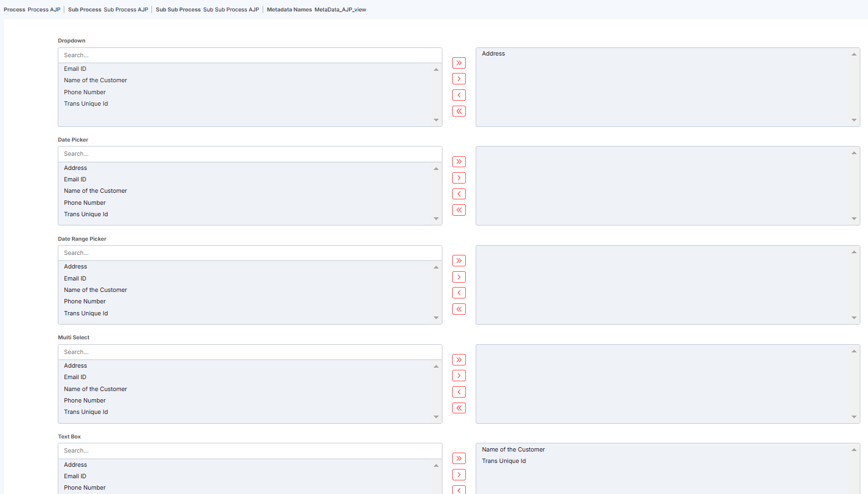The width and height of the screenshot is (868, 494).
Task: Click move-all-right arrow in Text Box section
Action: click(459, 459)
